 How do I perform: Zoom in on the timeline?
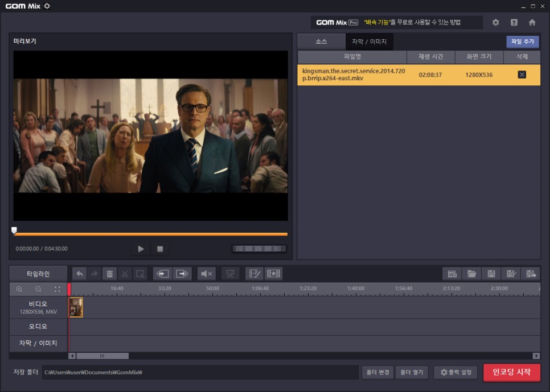coord(19,289)
